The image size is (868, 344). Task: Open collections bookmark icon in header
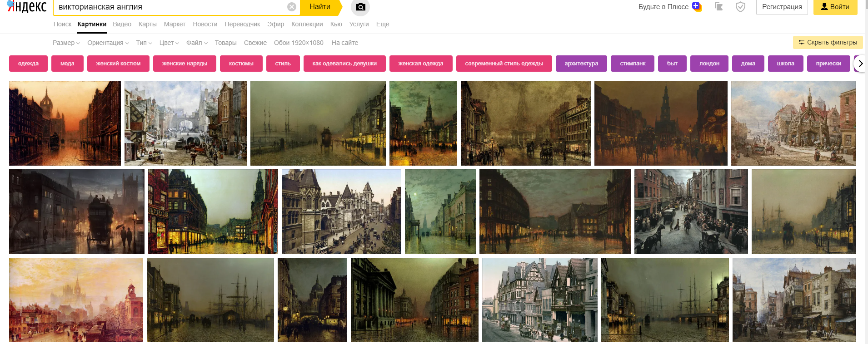(719, 7)
